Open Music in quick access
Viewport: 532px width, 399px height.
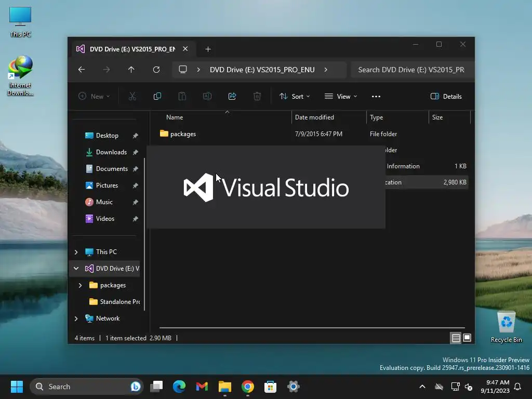coord(104,202)
